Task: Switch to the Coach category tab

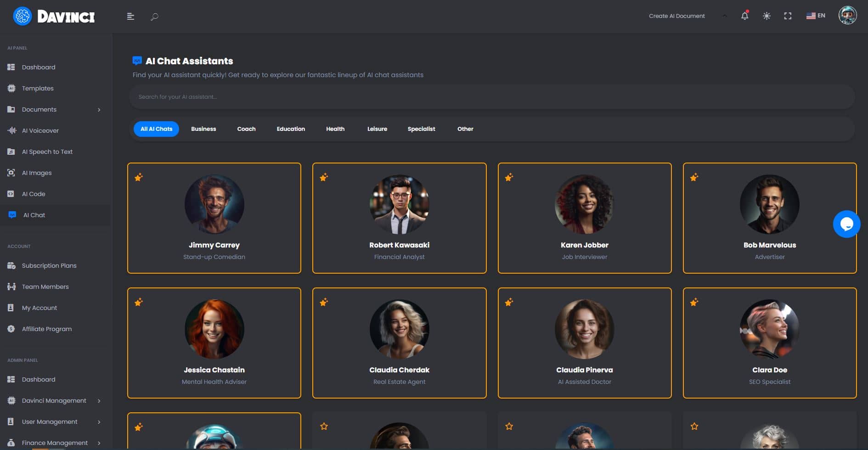Action: coord(246,129)
